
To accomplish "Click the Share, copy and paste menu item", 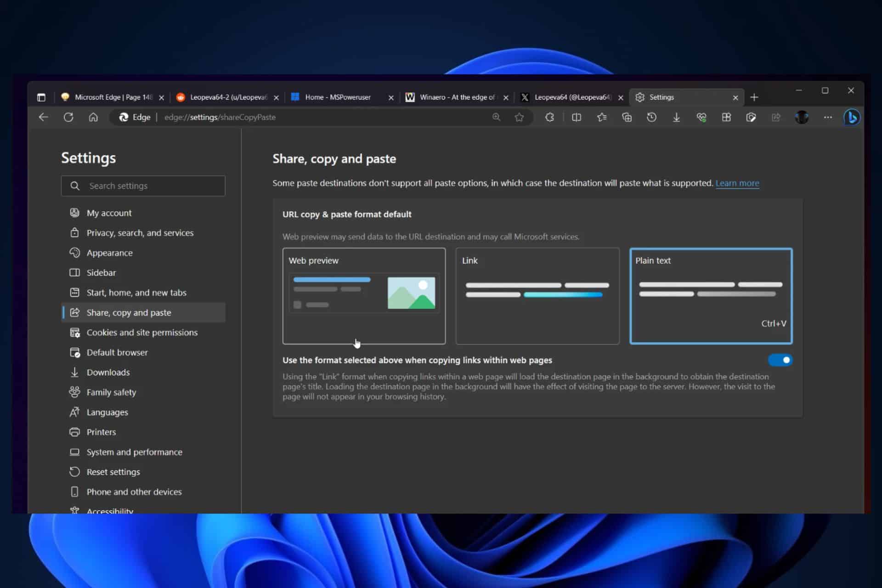I will point(129,312).
